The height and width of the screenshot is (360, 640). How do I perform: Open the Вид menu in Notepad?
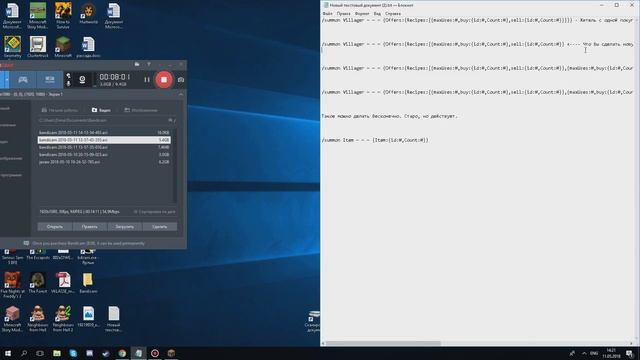click(x=377, y=13)
